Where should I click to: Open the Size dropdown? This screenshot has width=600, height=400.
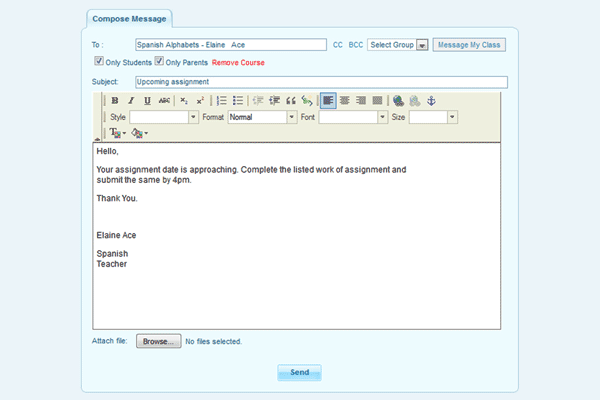pyautogui.click(x=452, y=117)
